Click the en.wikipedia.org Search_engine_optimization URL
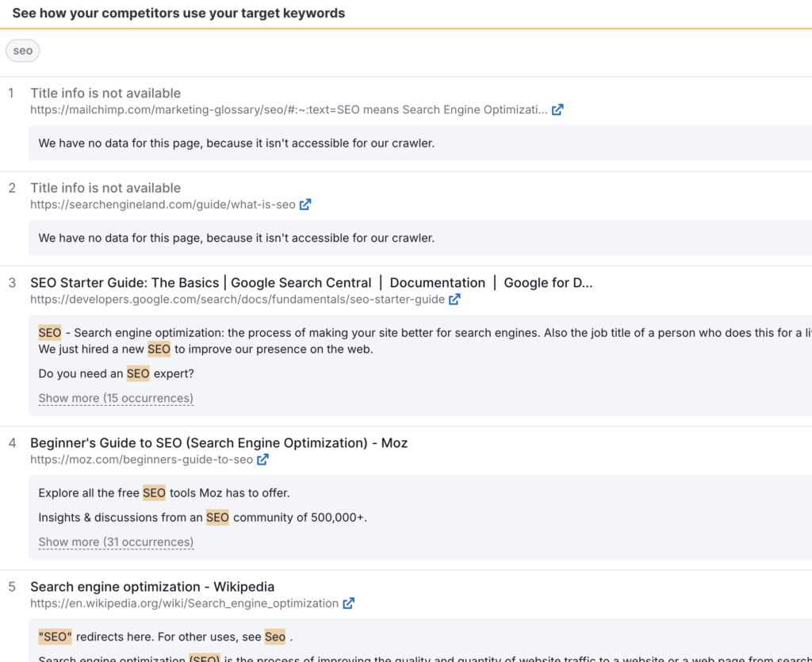Screen dimensions: 812x662 [184, 603]
